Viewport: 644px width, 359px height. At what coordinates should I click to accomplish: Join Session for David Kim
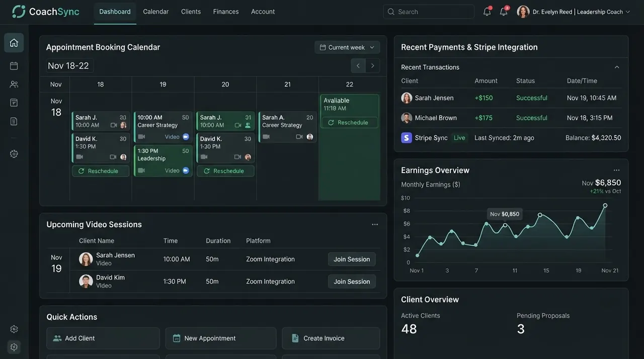tap(352, 282)
